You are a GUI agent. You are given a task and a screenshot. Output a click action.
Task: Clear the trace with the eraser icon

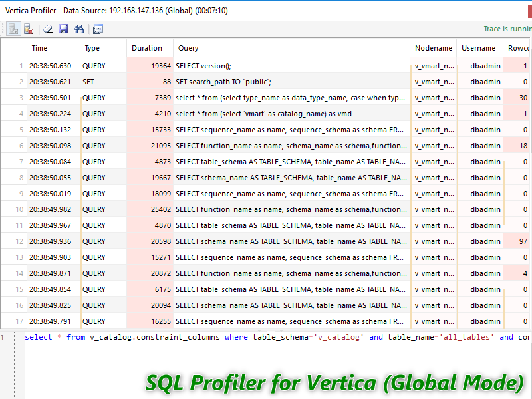48,29
